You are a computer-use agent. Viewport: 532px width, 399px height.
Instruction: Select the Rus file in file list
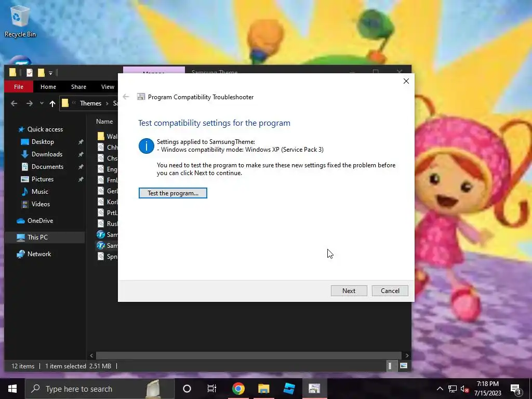(x=107, y=223)
